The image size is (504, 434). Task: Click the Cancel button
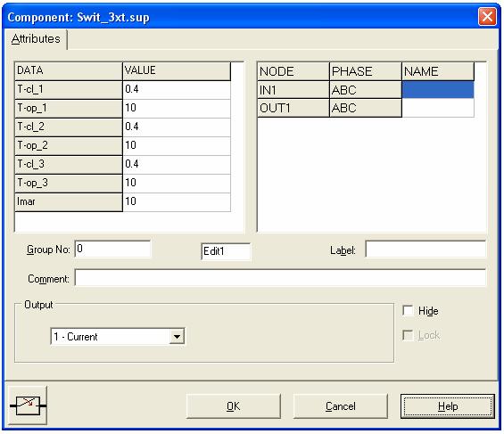[x=341, y=406]
